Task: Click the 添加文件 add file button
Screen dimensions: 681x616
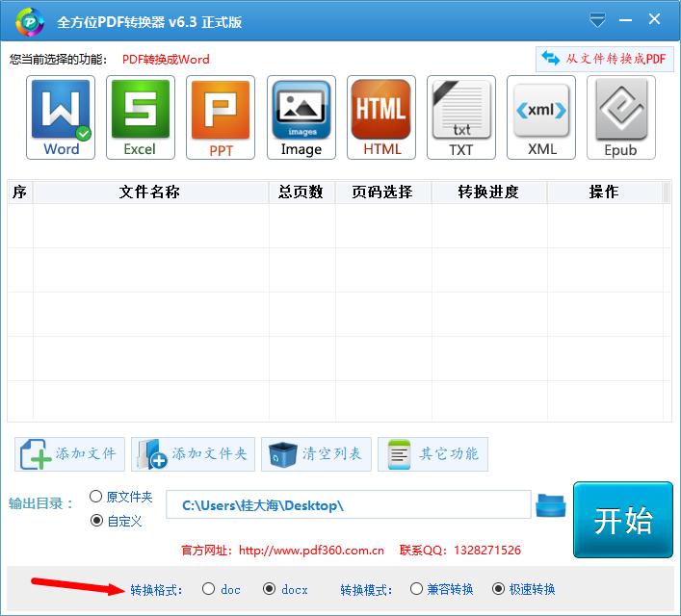Action: click(69, 454)
